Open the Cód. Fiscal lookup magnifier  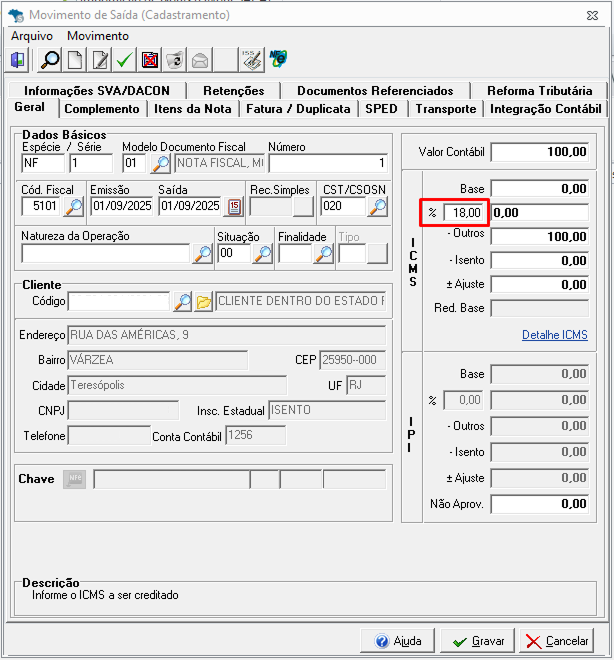point(74,207)
